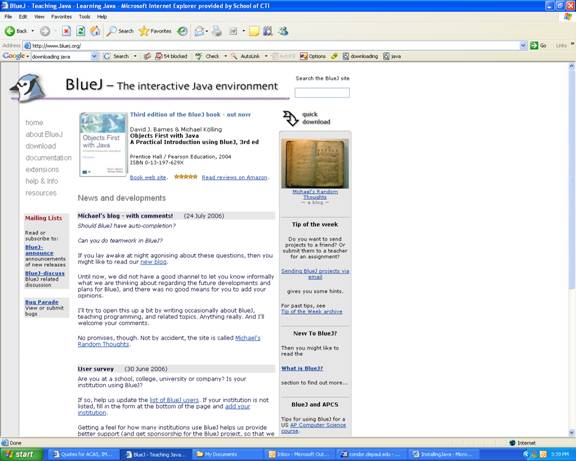Click the Back arrow icon
The width and height of the screenshot is (576, 461).
click(x=10, y=31)
